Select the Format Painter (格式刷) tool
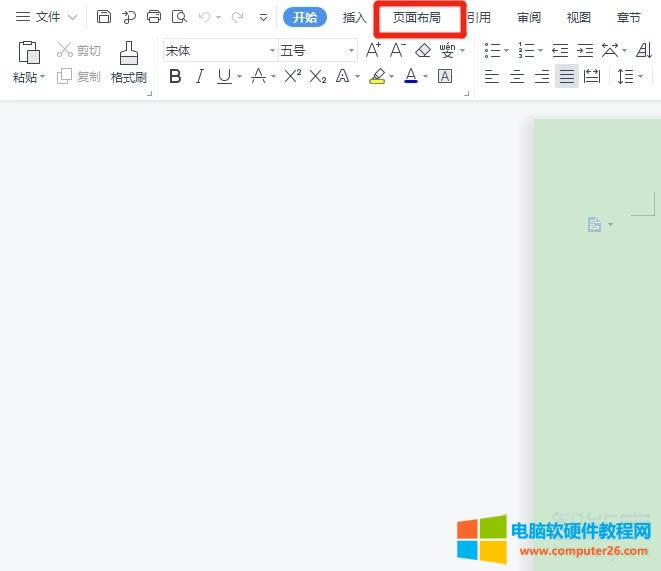The image size is (661, 571). pyautogui.click(x=129, y=62)
